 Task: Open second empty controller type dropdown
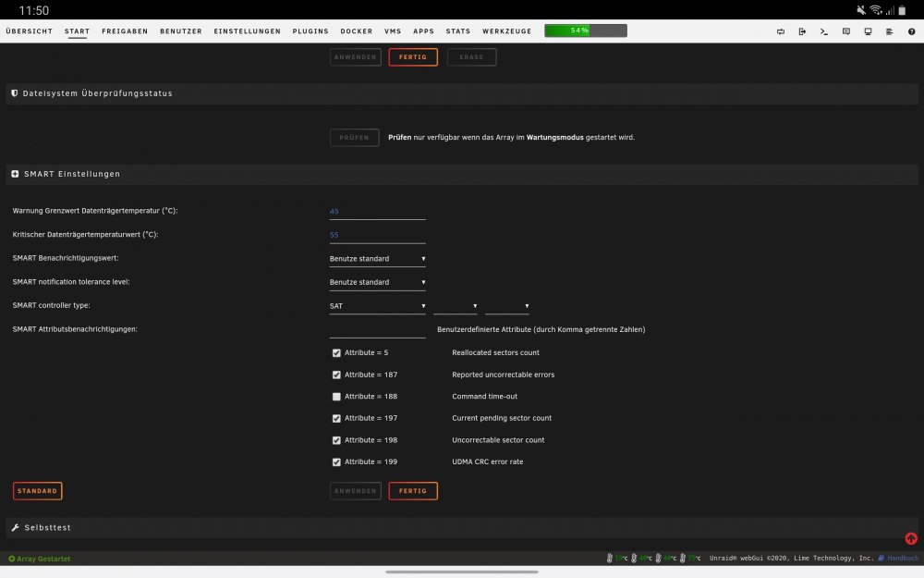(456, 305)
